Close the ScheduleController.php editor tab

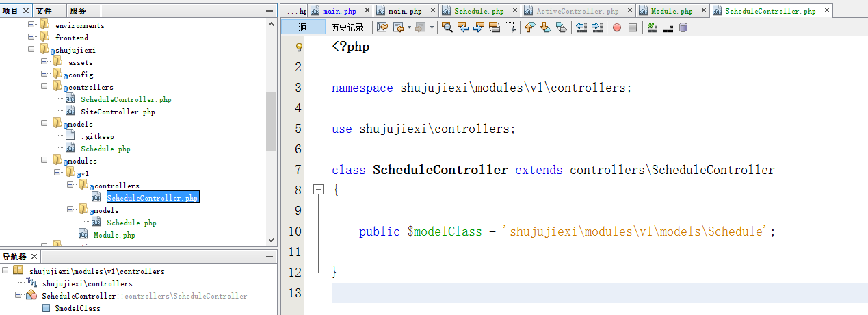click(x=826, y=10)
